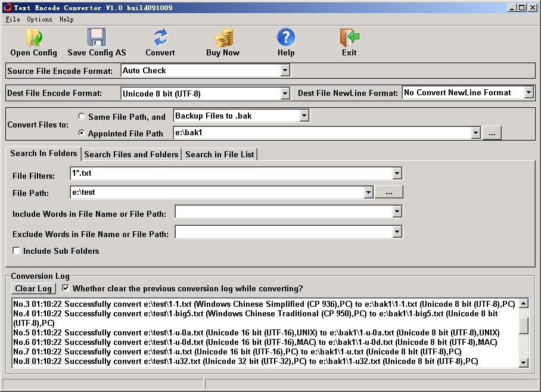Open the File menu

pyautogui.click(x=13, y=19)
